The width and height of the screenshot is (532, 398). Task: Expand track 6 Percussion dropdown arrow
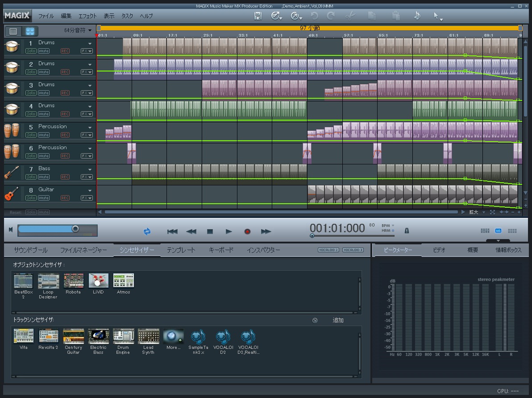(90, 149)
